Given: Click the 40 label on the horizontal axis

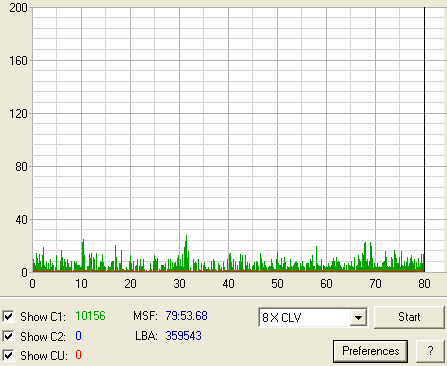Looking at the screenshot, I should [x=228, y=284].
